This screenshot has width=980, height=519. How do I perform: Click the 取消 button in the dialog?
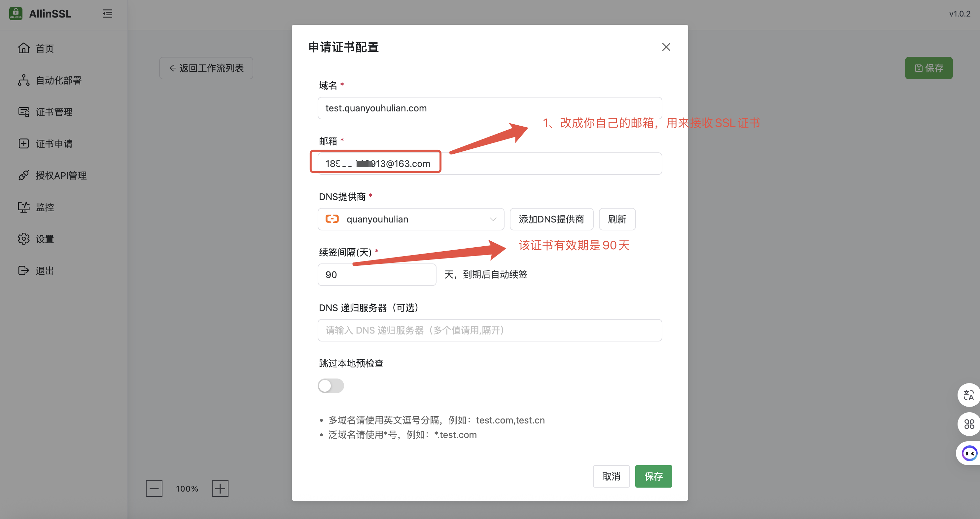tap(611, 476)
